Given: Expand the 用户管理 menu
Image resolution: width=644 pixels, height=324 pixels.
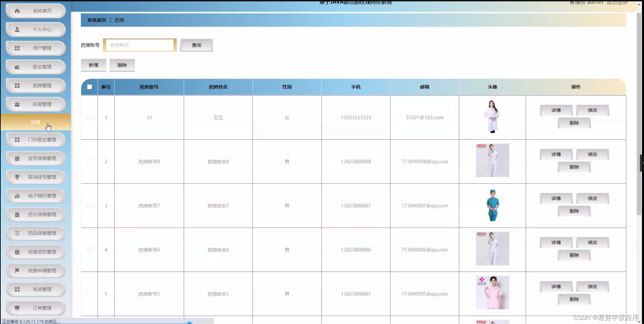Looking at the screenshot, I should 36,48.
